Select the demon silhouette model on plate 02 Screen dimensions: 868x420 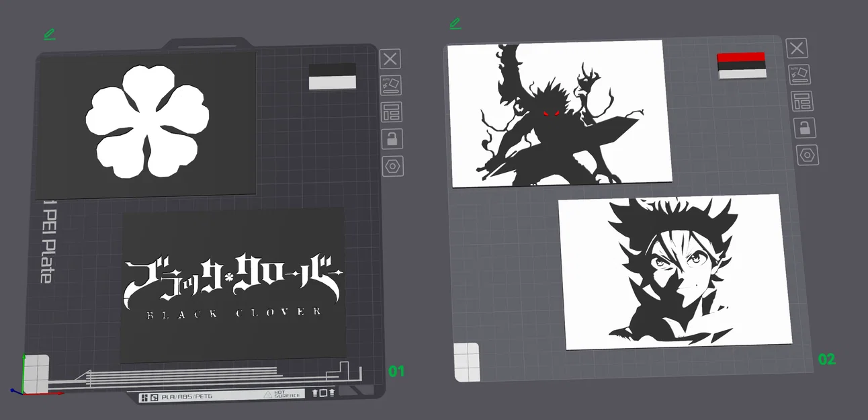560,114
